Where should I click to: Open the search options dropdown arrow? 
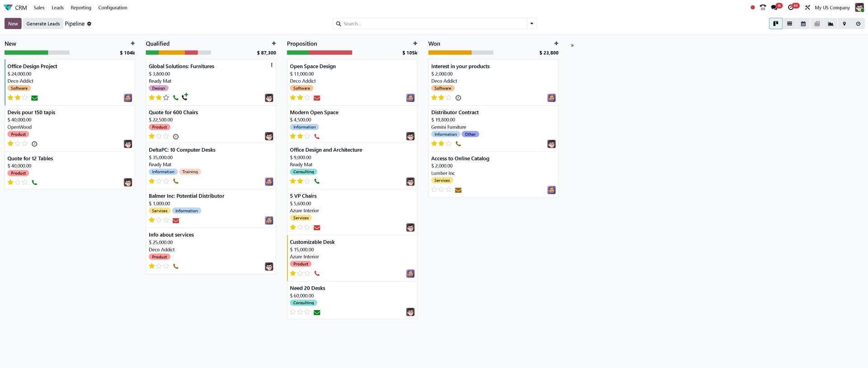coord(532,24)
